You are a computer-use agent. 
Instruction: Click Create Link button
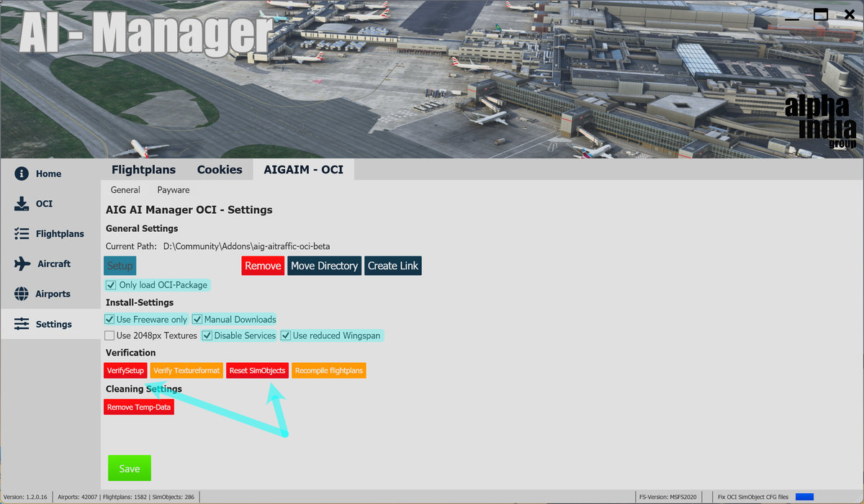coord(393,266)
